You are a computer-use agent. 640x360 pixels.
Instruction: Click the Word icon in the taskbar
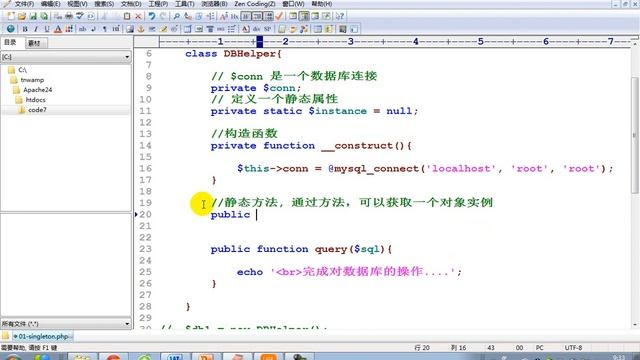[175, 357]
